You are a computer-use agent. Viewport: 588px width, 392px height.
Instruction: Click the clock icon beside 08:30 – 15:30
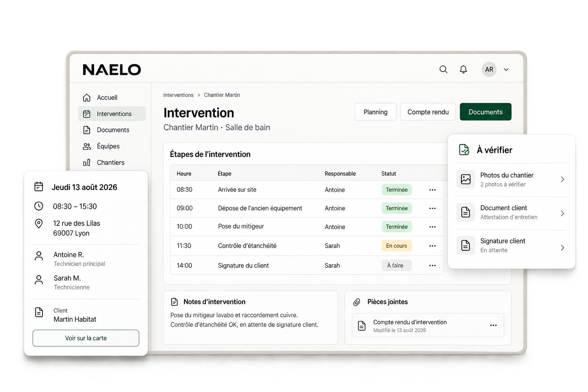point(39,206)
